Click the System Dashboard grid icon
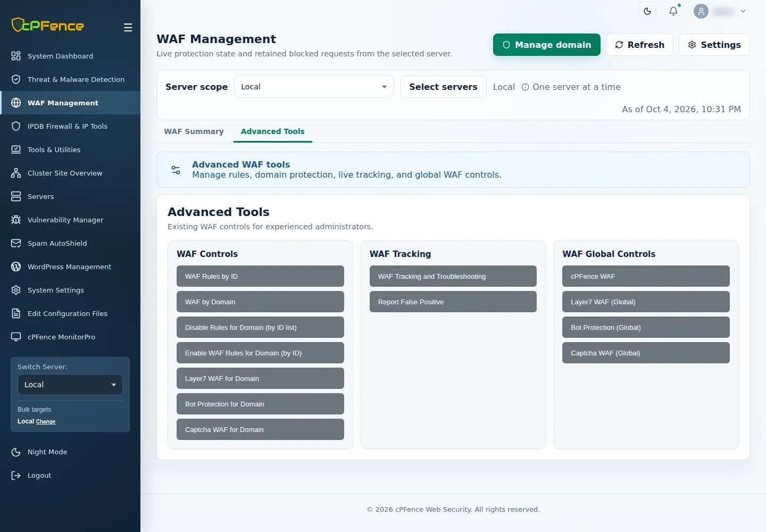The image size is (766, 532). pos(16,56)
